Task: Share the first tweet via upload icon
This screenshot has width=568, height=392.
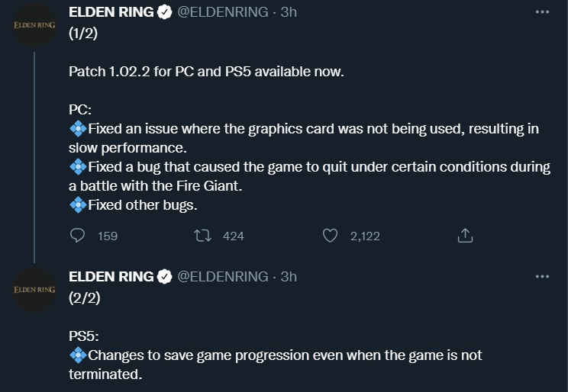Action: click(x=465, y=236)
